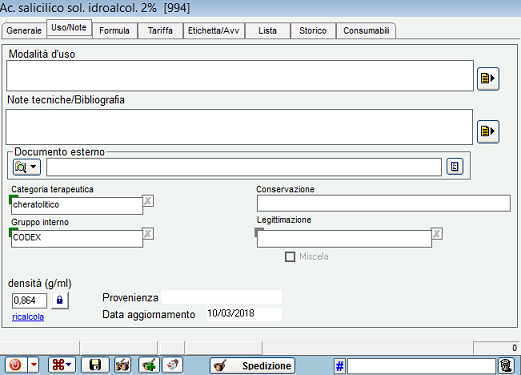
Task: Click the trash bin icon in bottom toolbar
Action: point(506,366)
